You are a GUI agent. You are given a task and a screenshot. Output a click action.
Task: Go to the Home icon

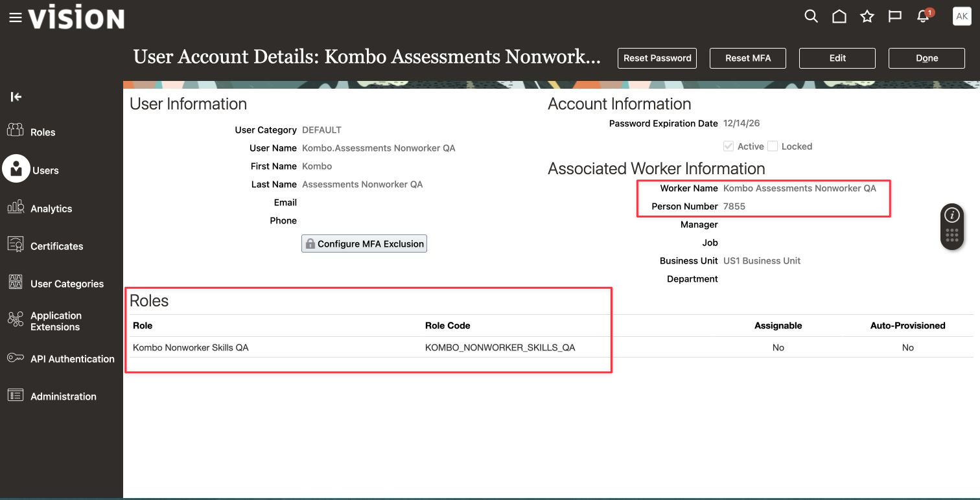point(839,16)
